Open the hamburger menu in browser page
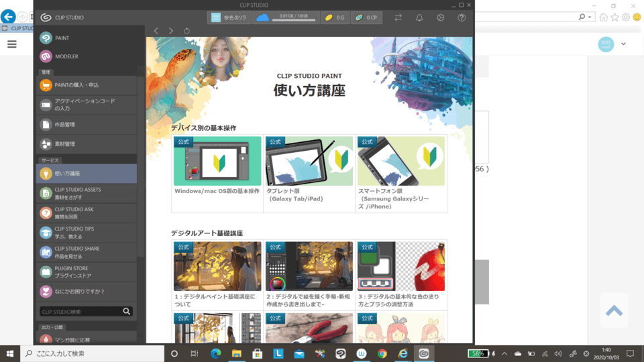Image resolution: width=644 pixels, height=362 pixels. [12, 44]
